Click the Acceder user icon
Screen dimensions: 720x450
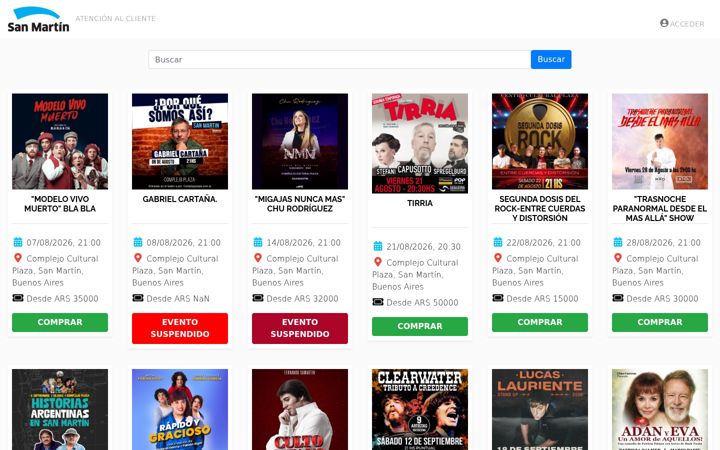[x=664, y=23]
